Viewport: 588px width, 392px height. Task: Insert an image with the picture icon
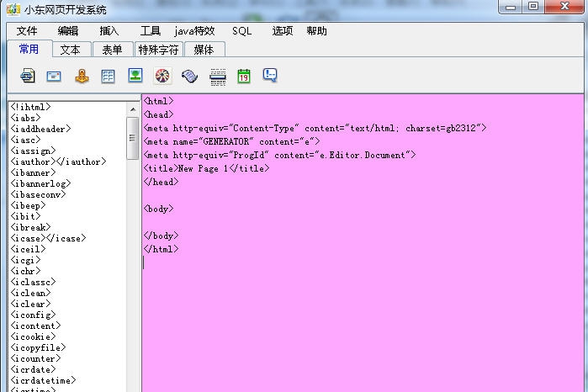135,76
